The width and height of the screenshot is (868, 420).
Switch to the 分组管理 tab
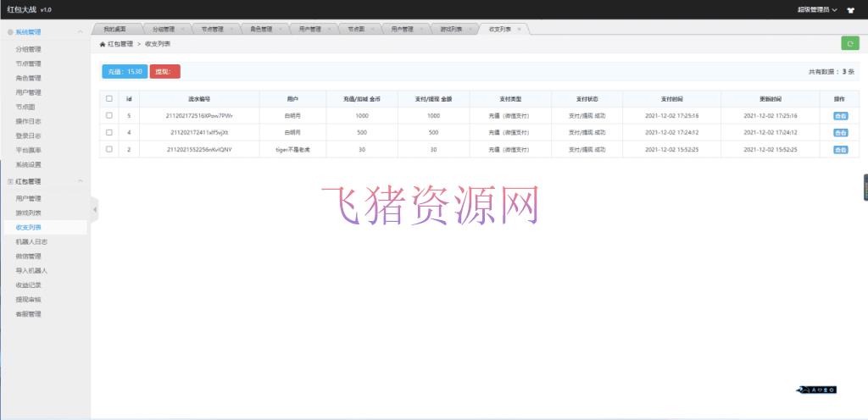coord(164,30)
